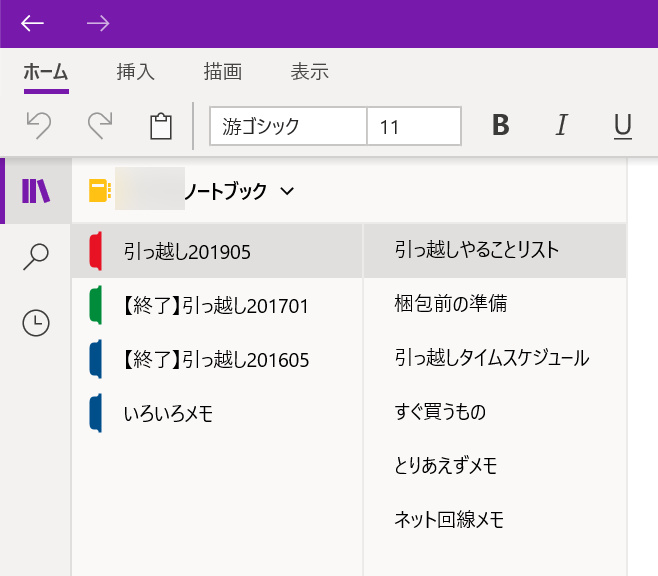Select the いろいろメモ section
This screenshot has height=576, width=658.
217,413
